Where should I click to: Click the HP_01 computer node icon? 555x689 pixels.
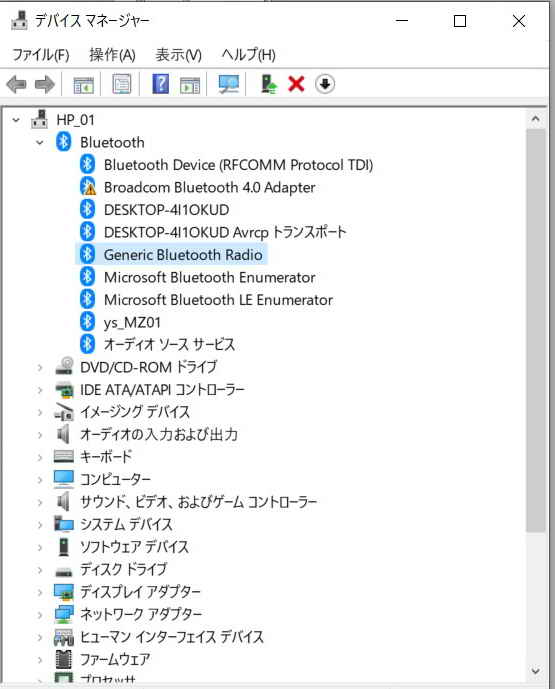pos(40,119)
